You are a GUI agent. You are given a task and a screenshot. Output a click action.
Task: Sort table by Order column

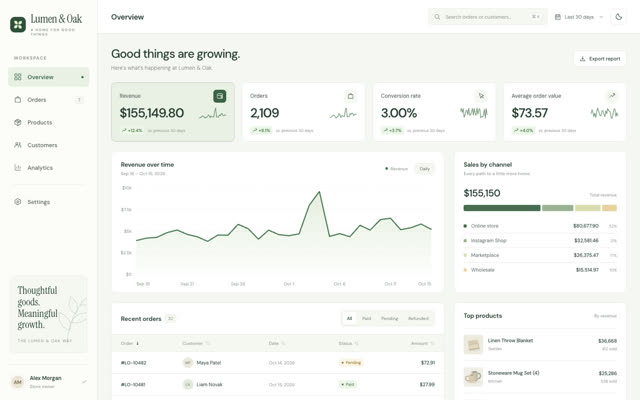[x=130, y=343]
